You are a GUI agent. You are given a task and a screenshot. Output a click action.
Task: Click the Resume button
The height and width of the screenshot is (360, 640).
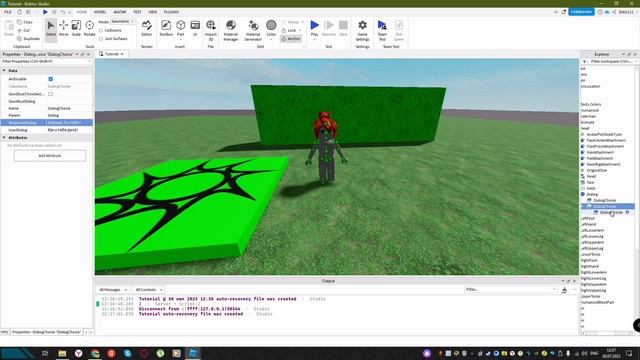329,29
